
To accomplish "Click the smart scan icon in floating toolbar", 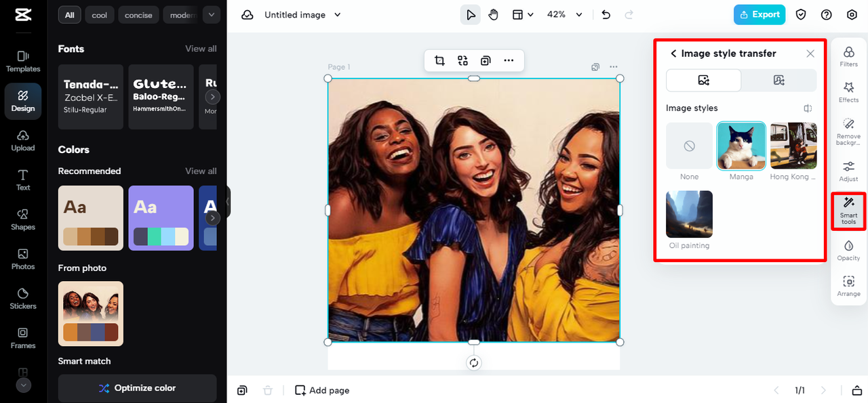I will [462, 61].
